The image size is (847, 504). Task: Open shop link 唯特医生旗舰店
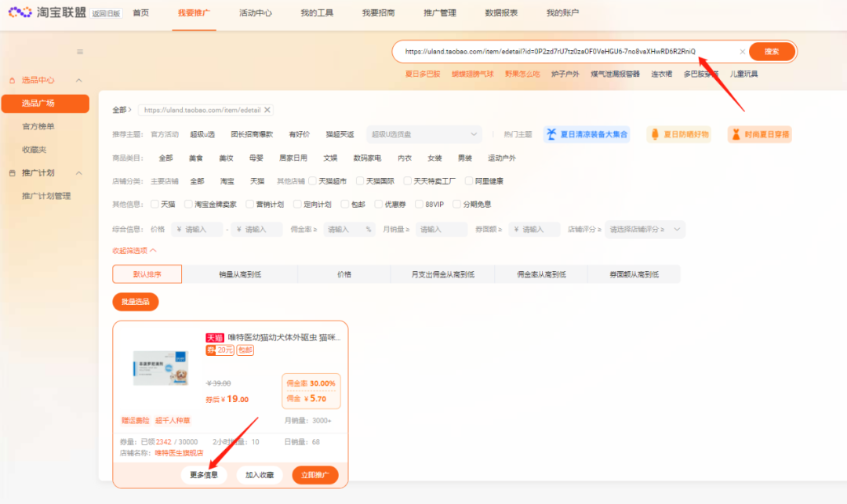180,453
